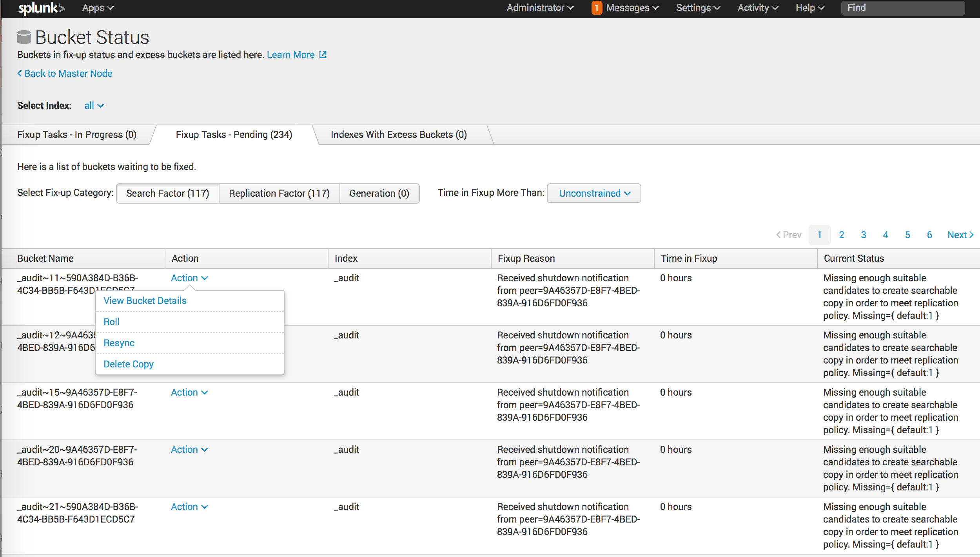Screen dimensions: 980x557
Task: Open the Unconstrained time filter dropdown
Action: coord(594,193)
